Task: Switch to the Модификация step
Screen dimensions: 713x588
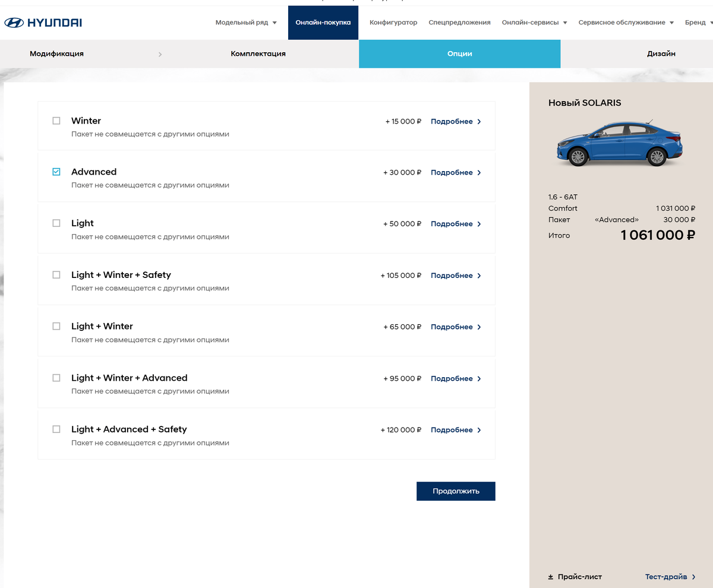Action: click(x=56, y=54)
